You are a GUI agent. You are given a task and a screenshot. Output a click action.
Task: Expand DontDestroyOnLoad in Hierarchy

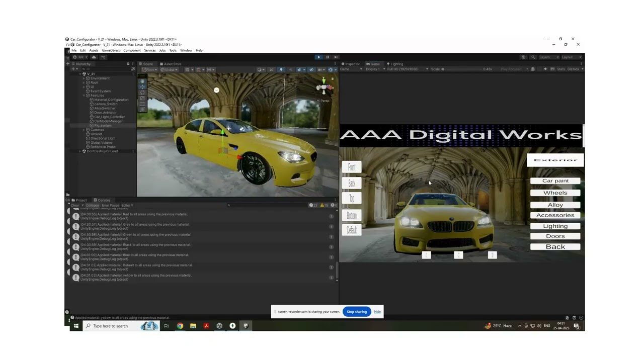pyautogui.click(x=80, y=151)
